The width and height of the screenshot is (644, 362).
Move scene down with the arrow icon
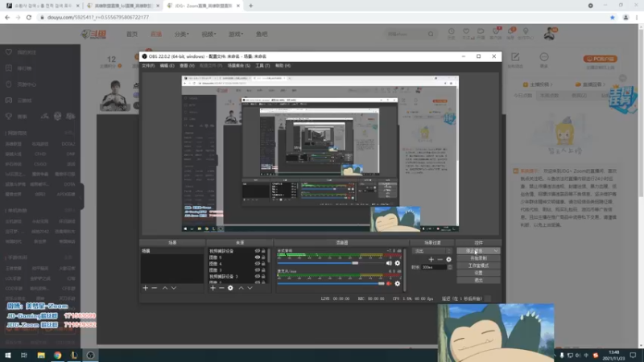pyautogui.click(x=174, y=288)
